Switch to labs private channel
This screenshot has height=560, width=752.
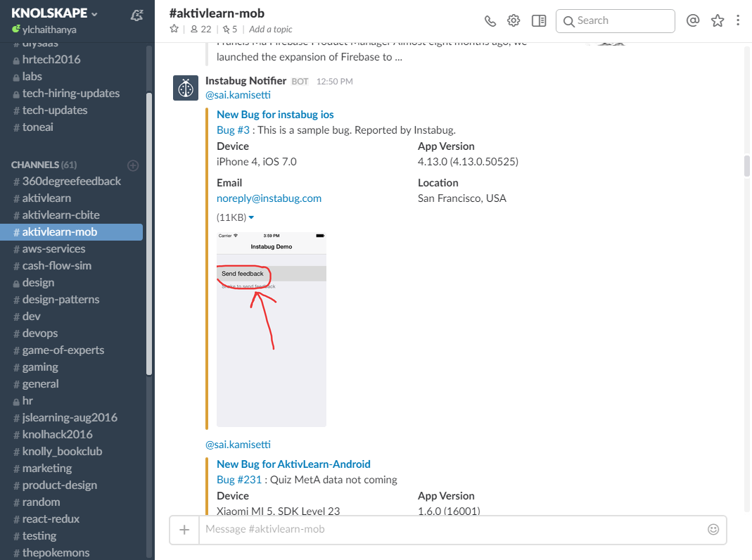pyautogui.click(x=72, y=76)
